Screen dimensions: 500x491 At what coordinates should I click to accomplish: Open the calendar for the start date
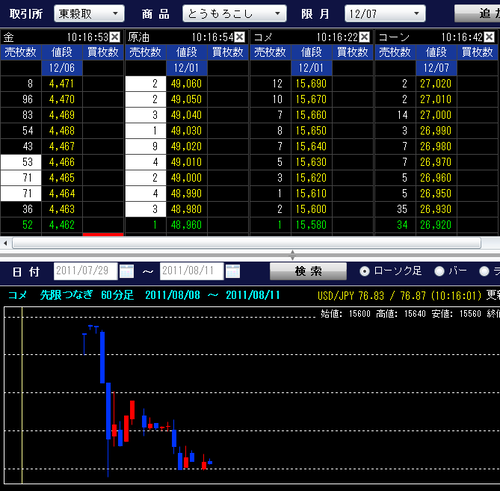[127, 271]
